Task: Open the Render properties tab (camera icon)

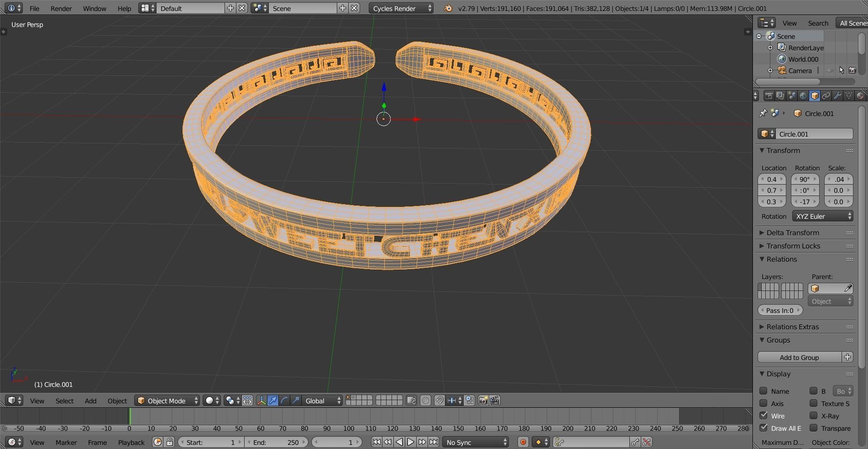Action: point(769,95)
